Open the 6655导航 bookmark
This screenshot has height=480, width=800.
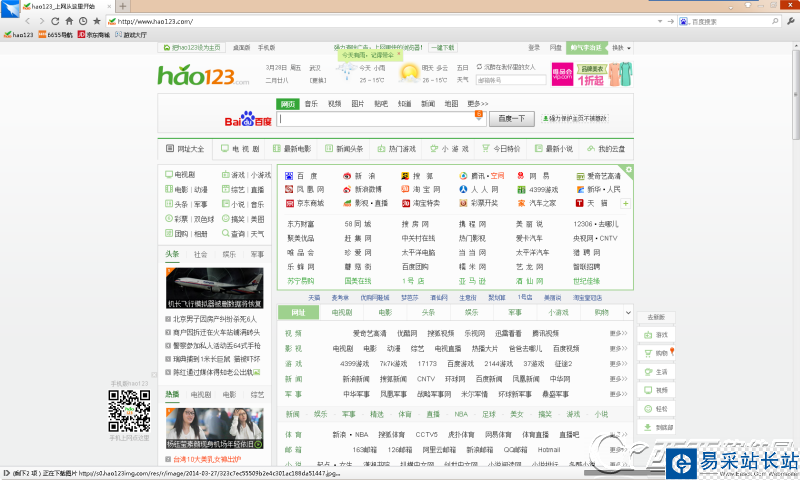point(56,35)
